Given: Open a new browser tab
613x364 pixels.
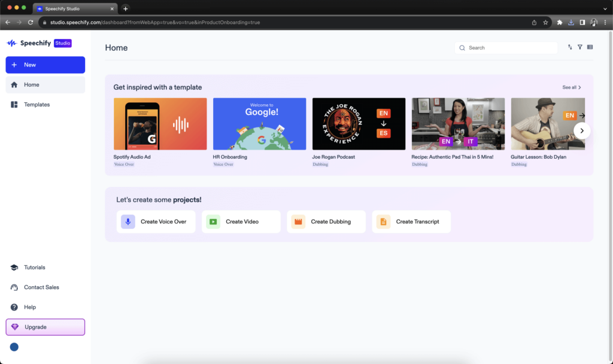Looking at the screenshot, I should click(126, 8).
